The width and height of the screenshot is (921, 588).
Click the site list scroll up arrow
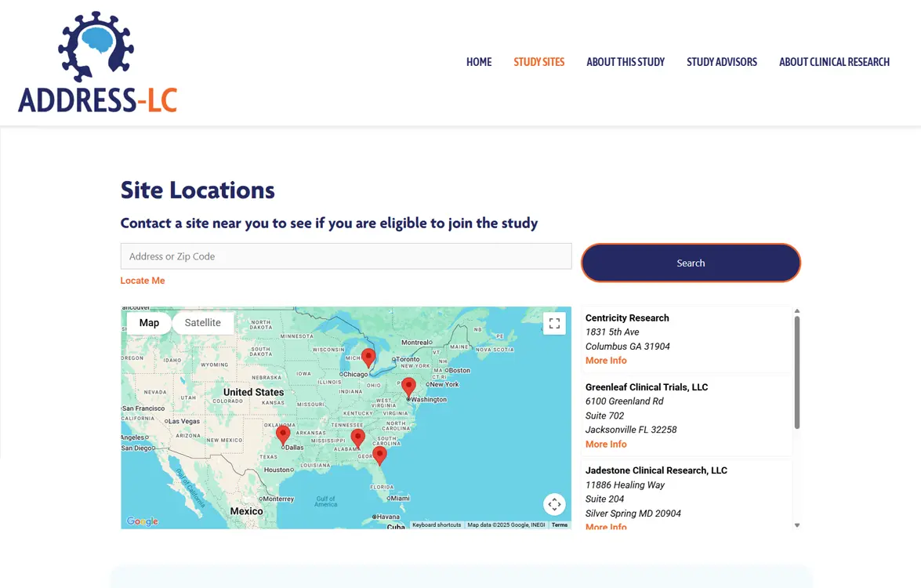797,310
